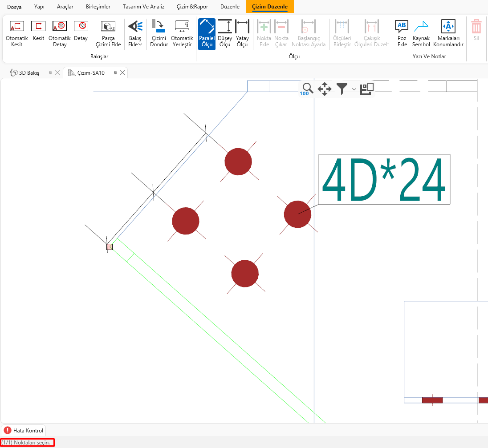Toggle the active Paralel Ölçü tool
Viewport: 488px width, 448px height.
[x=207, y=33]
